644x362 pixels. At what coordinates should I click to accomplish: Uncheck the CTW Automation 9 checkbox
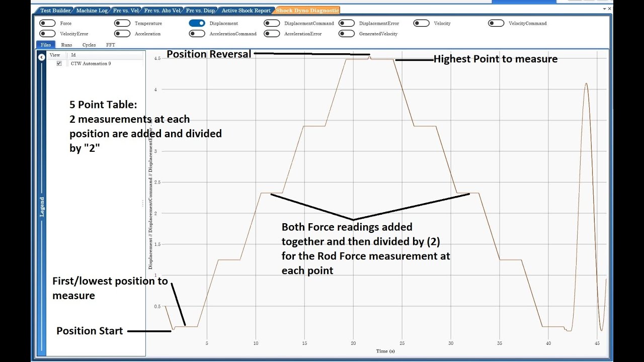click(x=59, y=64)
